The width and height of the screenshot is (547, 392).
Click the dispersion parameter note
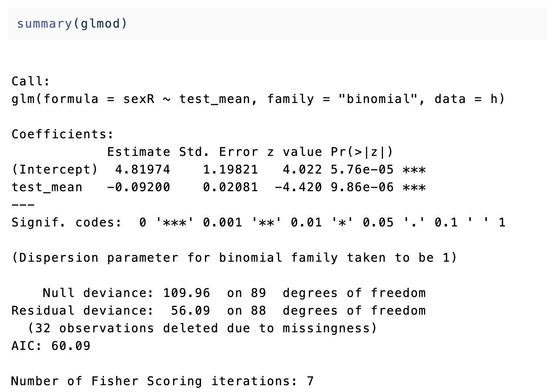[x=234, y=258]
